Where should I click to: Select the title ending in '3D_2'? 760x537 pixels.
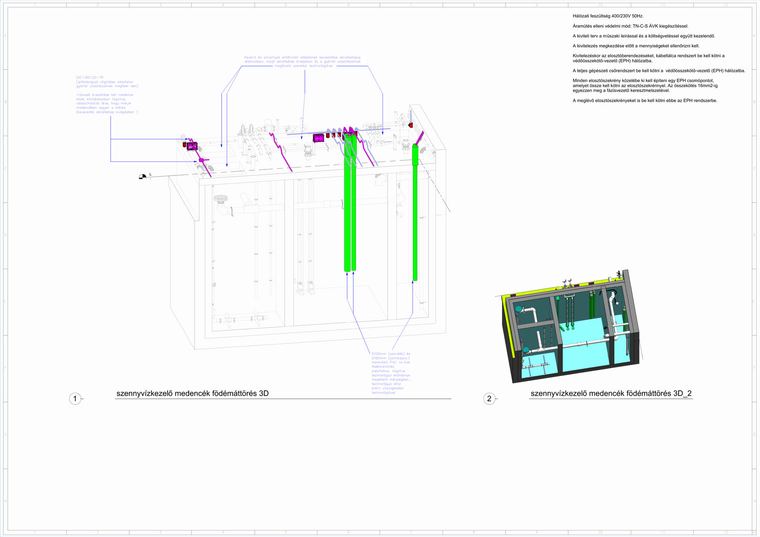pyautogui.click(x=611, y=394)
